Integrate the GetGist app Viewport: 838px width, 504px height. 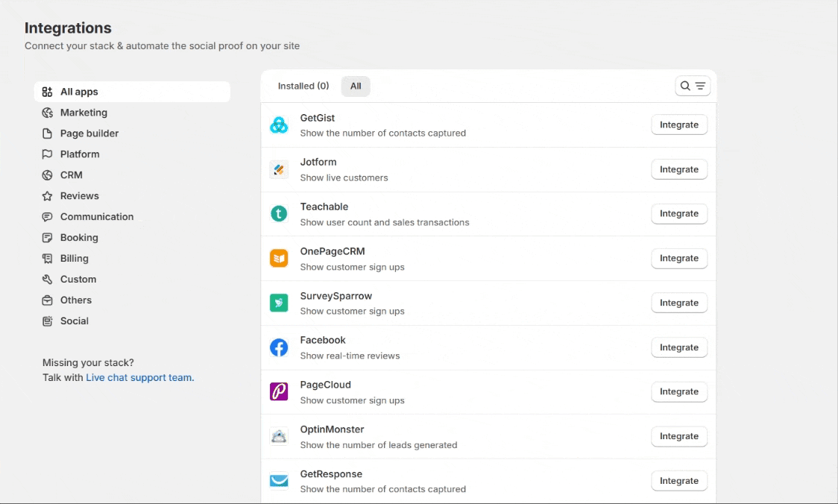click(x=679, y=125)
